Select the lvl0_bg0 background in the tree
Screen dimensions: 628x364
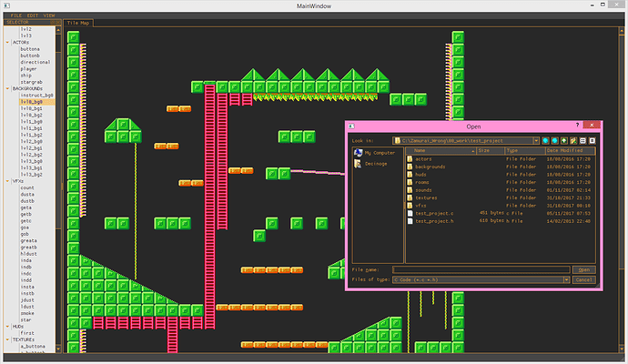[x=32, y=102]
